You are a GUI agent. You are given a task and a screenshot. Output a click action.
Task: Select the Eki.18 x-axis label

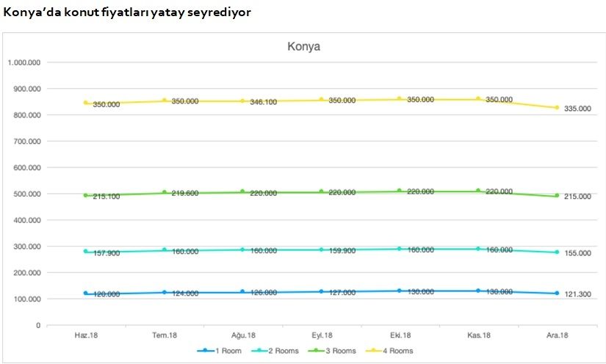point(400,335)
